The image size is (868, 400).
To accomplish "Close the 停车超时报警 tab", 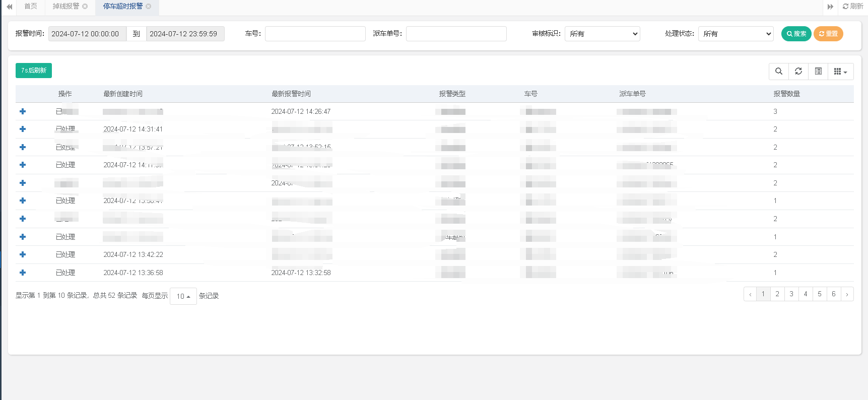I will [x=149, y=7].
